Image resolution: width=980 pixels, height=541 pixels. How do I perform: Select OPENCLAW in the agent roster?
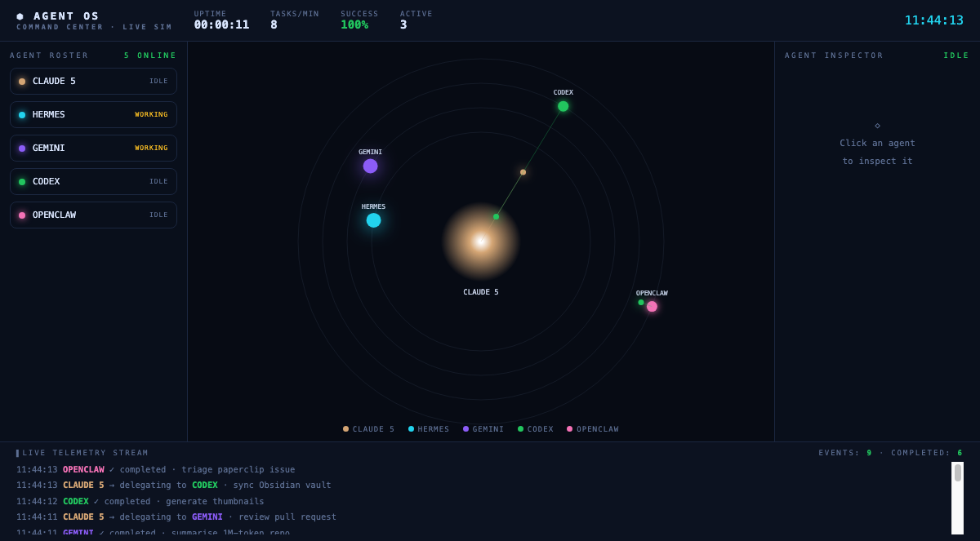[93, 215]
